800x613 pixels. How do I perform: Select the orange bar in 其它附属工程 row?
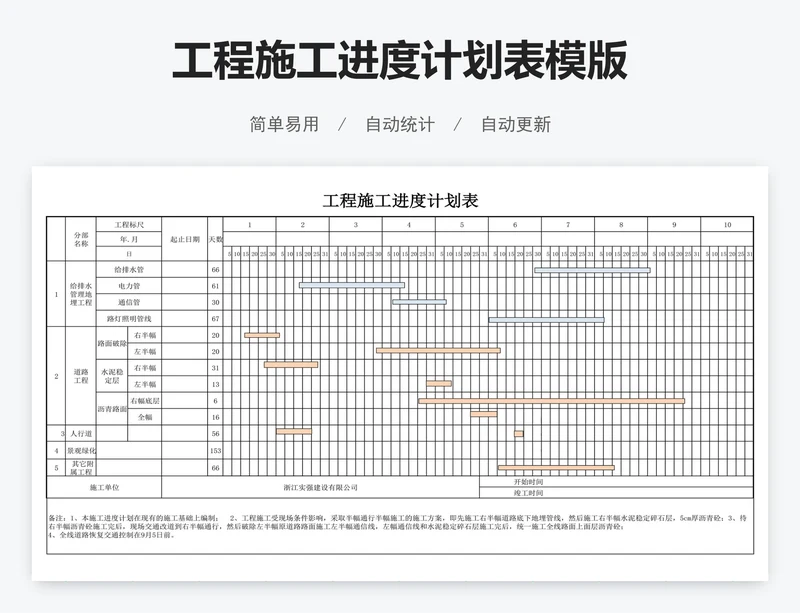point(556,468)
